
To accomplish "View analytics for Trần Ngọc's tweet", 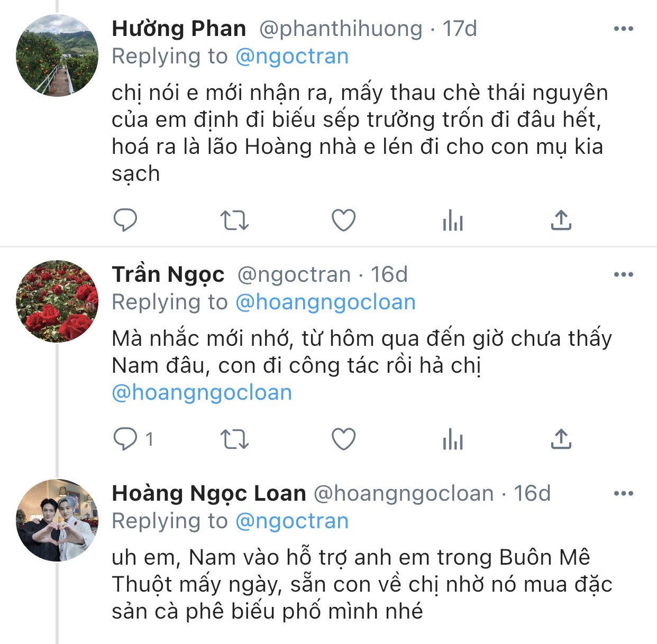I will click(x=453, y=439).
